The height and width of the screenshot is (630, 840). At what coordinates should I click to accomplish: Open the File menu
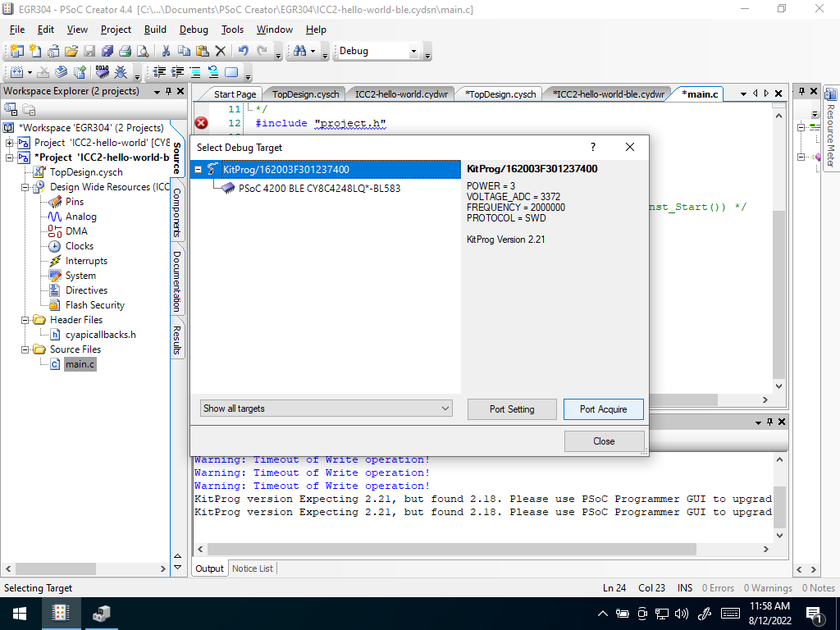point(17,30)
